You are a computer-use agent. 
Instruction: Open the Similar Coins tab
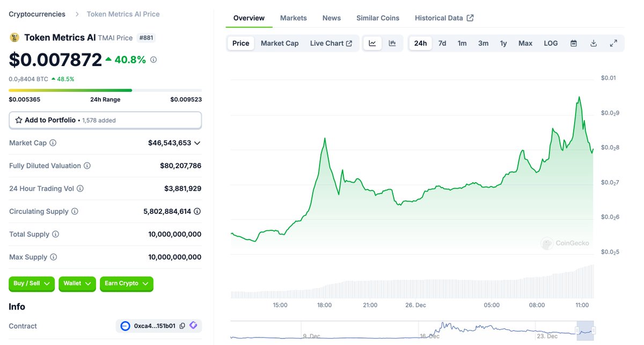click(378, 18)
